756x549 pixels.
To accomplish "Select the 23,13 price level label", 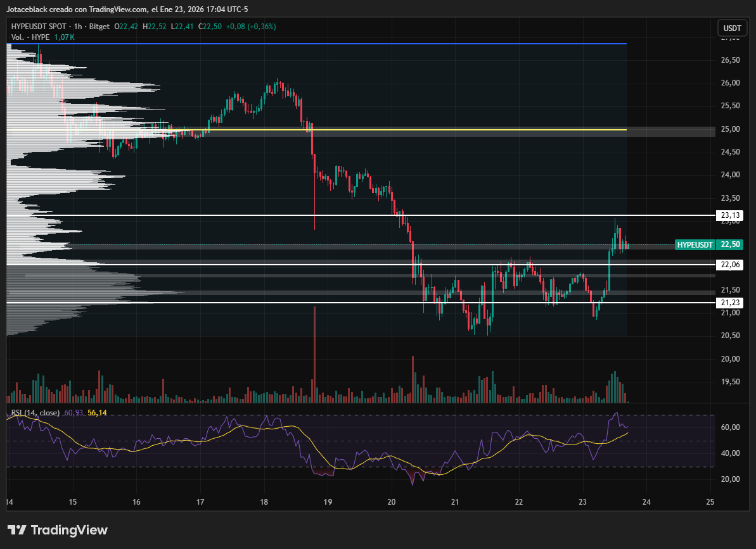I will click(x=731, y=216).
